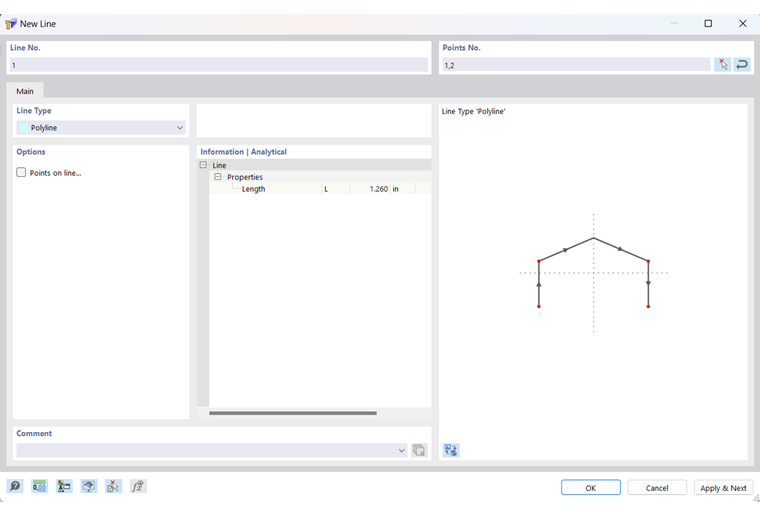Screen dimensions: 760x516
Task: Close the New Line dialog
Action: click(x=743, y=23)
